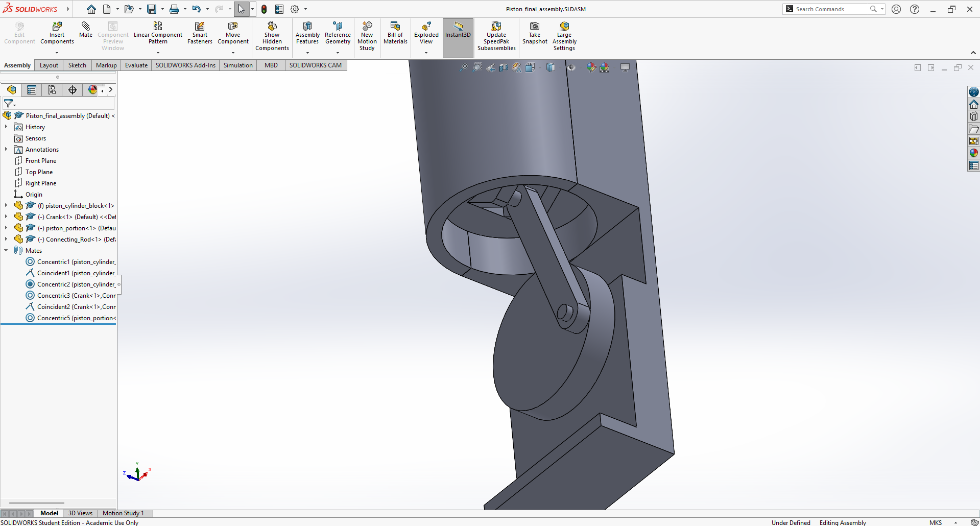Open Bill of Materials tool
The height and width of the screenshot is (526, 980).
coord(395,33)
